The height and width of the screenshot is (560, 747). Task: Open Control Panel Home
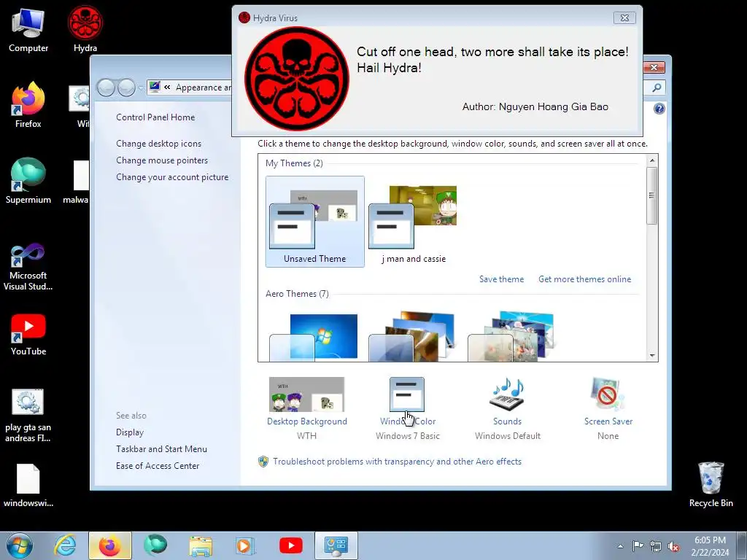(x=155, y=117)
